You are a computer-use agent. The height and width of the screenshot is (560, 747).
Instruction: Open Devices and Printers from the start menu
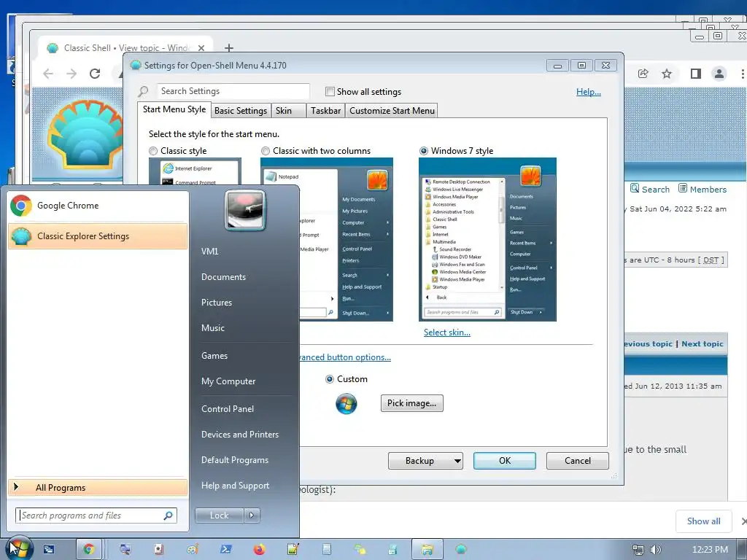pyautogui.click(x=239, y=435)
